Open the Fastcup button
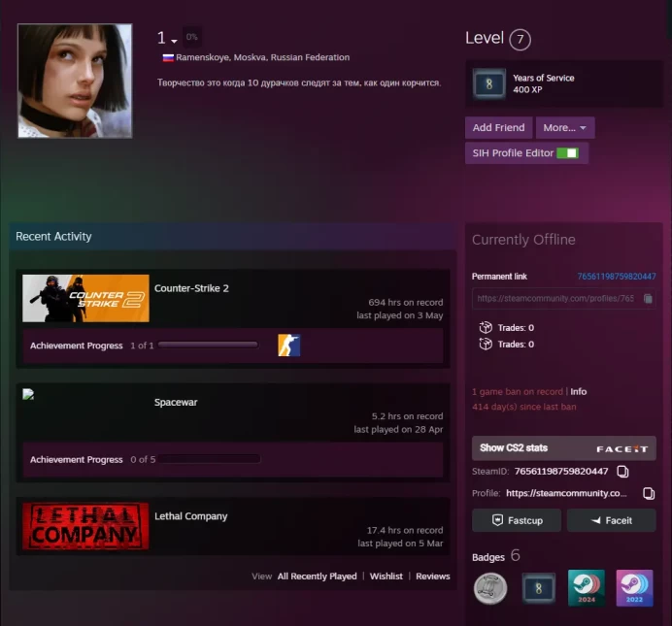Screen dimensions: 672x626 (517, 520)
